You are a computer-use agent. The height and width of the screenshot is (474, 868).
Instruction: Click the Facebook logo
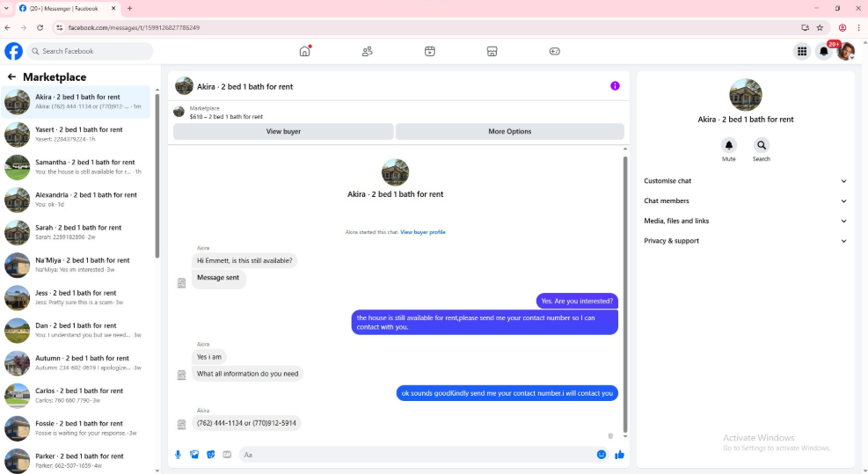(14, 51)
